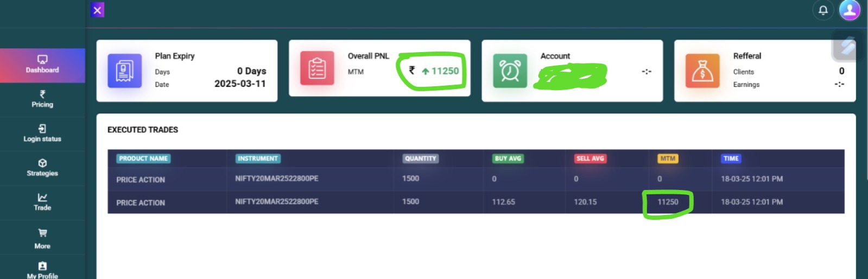Click the Quantity column header
The image size is (868, 279).
pos(420,158)
